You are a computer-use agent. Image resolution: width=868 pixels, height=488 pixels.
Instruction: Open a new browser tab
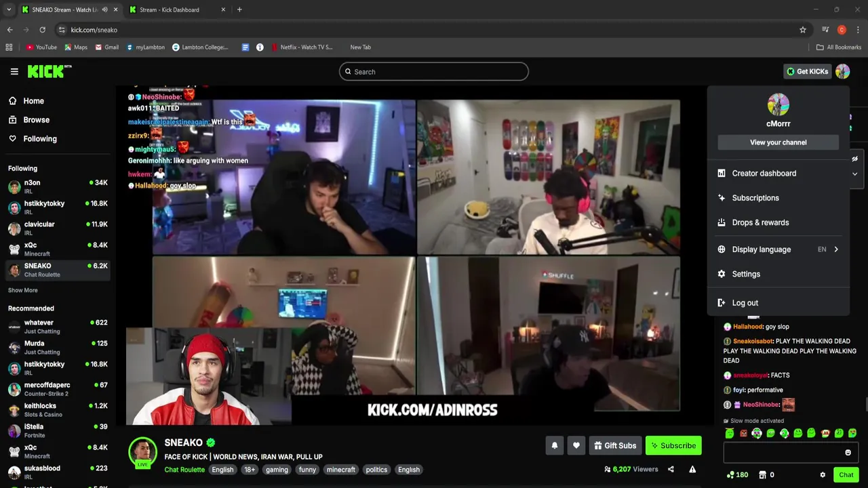tap(239, 9)
